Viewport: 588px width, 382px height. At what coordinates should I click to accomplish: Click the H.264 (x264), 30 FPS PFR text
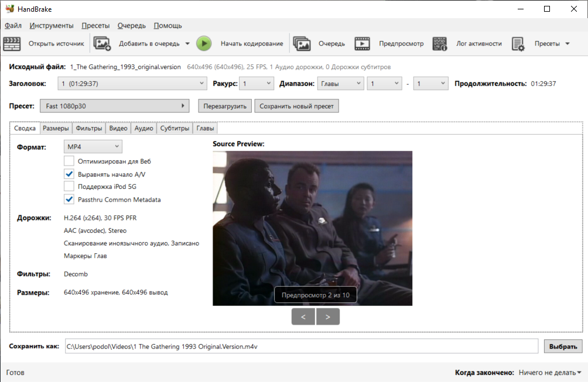pos(100,218)
